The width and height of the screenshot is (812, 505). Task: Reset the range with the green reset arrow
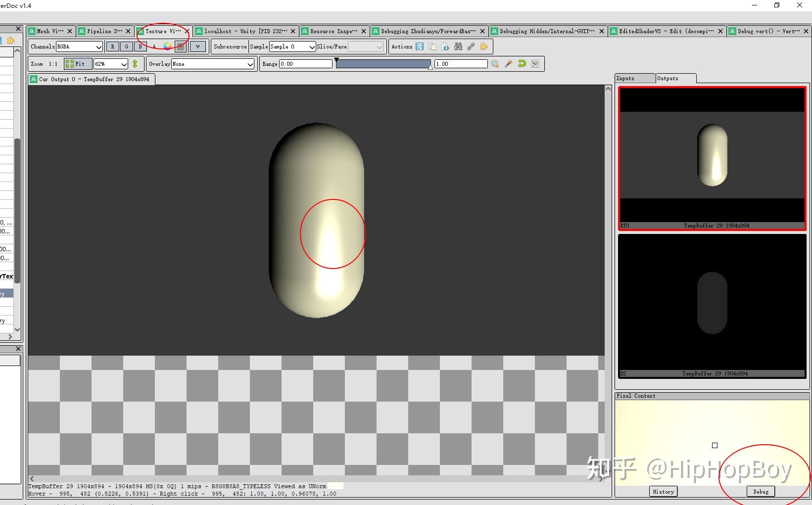pyautogui.click(x=522, y=63)
